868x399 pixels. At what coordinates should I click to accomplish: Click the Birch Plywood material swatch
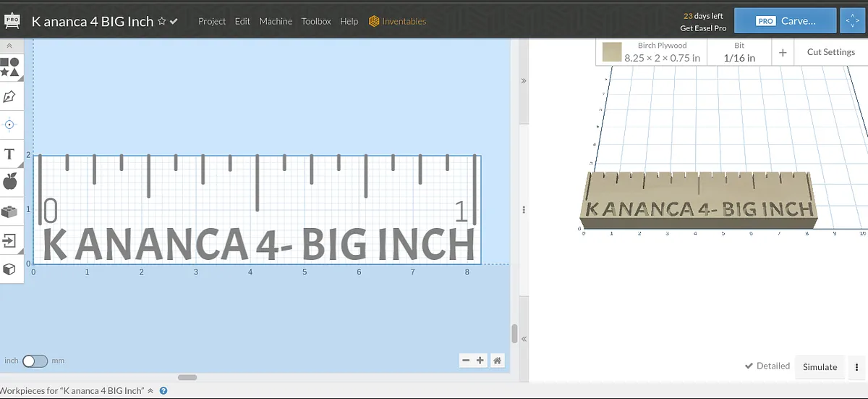coord(612,52)
